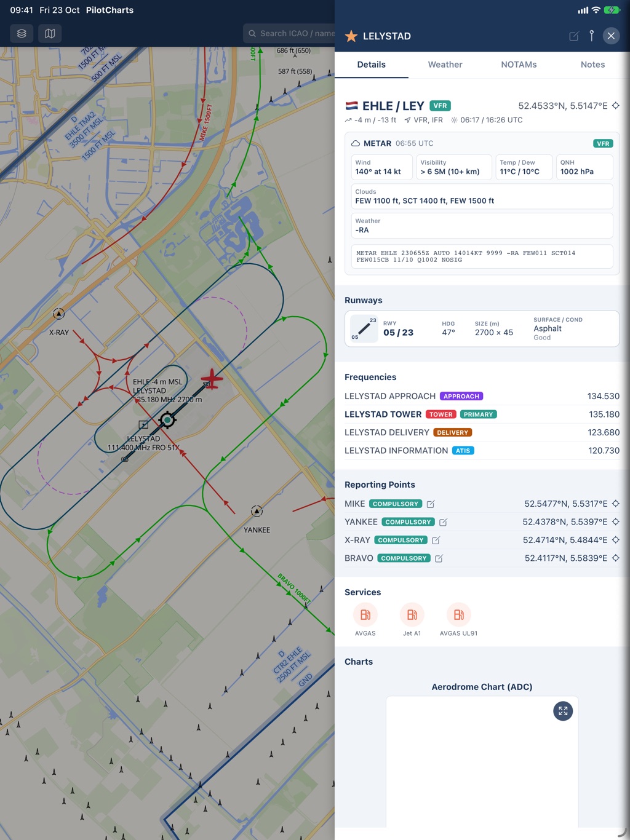Tap the Visibility > 6 SM cell

454,167
